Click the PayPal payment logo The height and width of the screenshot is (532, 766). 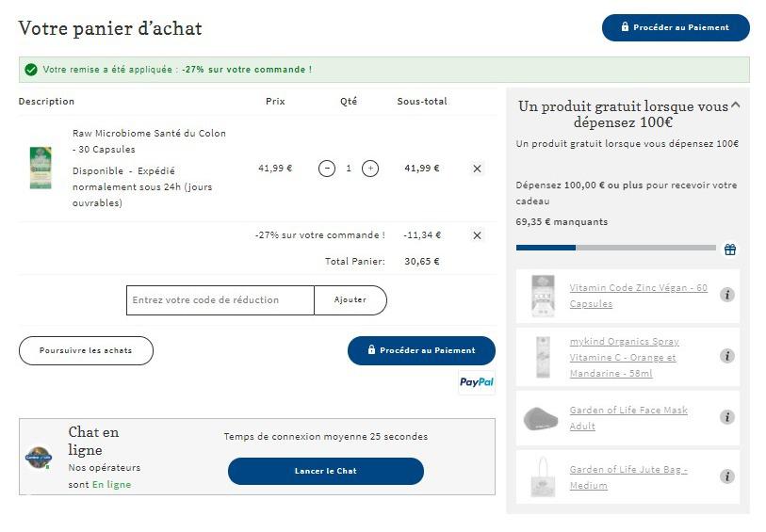pyautogui.click(x=477, y=382)
